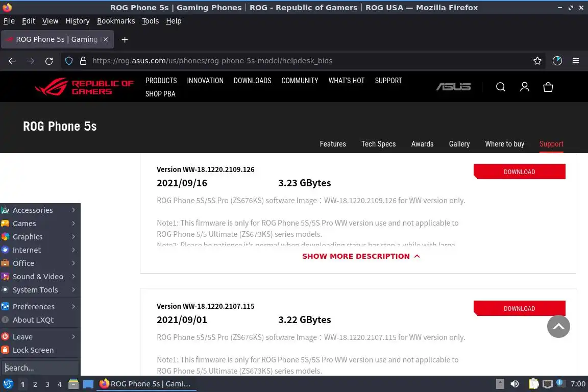Expand the Preferences submenu
This screenshot has height=392, width=588.
click(40, 306)
